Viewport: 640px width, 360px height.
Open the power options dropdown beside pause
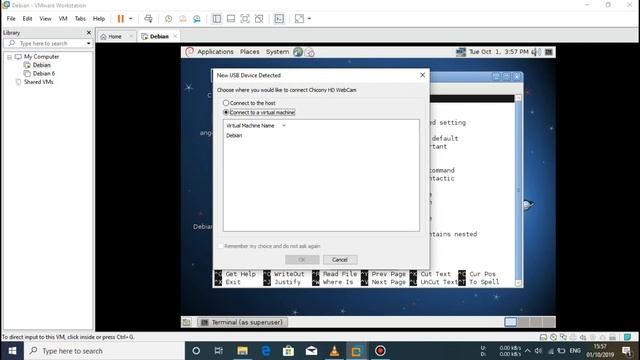(x=131, y=19)
